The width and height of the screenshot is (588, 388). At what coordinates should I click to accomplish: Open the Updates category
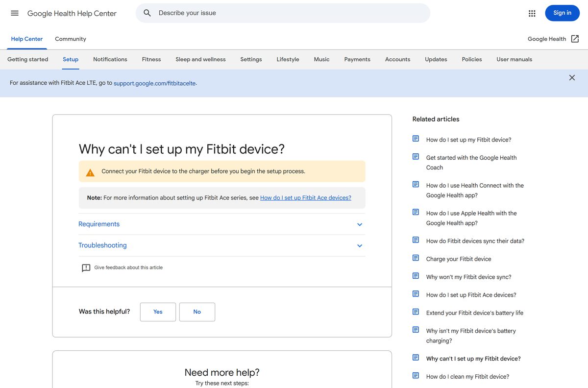[436, 59]
